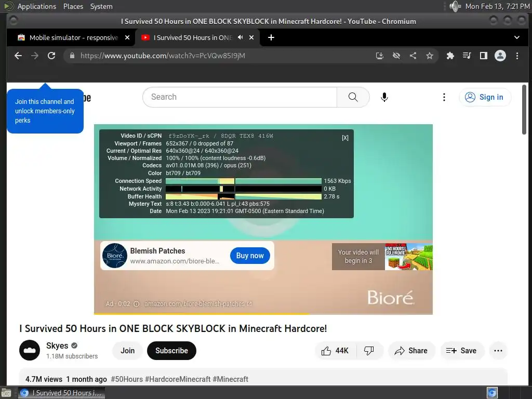Image resolution: width=532 pixels, height=399 pixels.
Task: Close the I Survived 50 Hours tab
Action: point(251,37)
